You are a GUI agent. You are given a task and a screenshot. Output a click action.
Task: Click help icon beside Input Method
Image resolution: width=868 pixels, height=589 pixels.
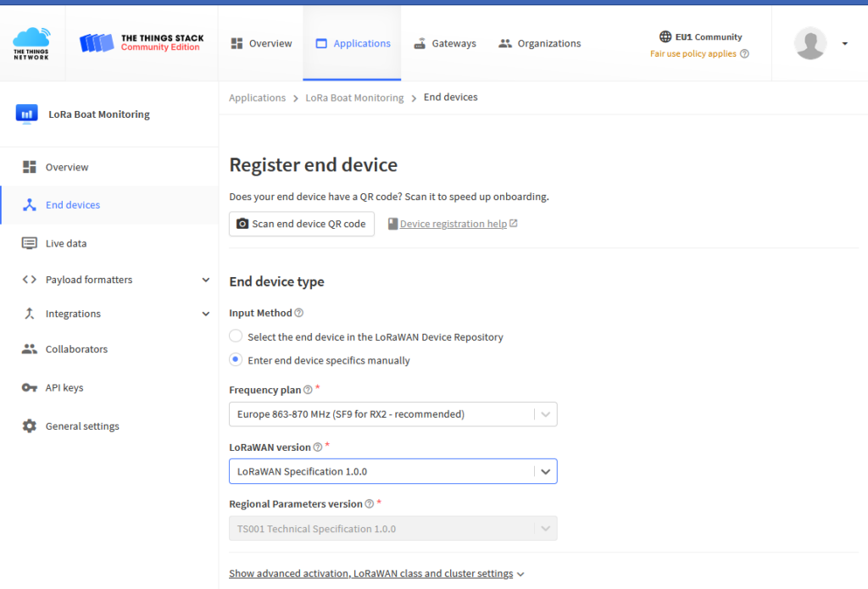299,314
